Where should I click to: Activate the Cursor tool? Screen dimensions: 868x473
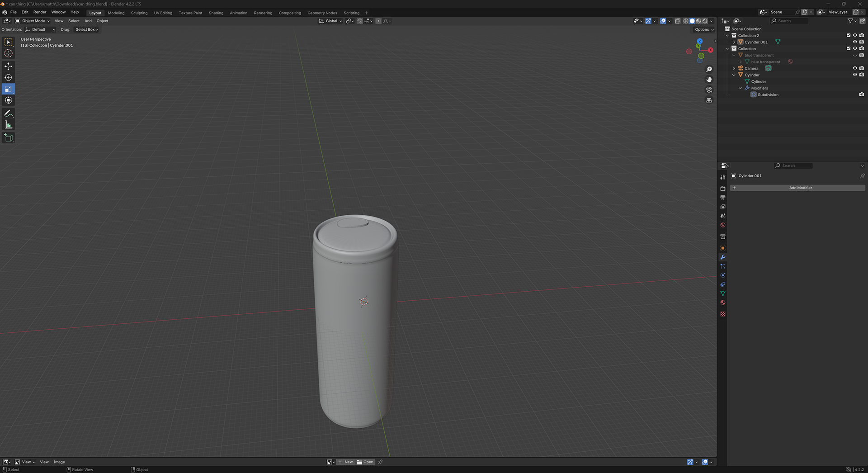8,53
